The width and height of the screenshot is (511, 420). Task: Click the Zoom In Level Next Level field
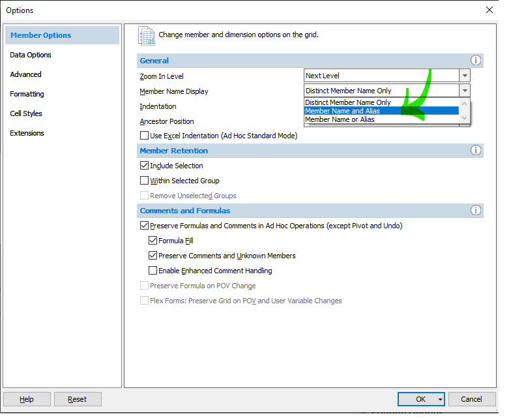click(382, 76)
